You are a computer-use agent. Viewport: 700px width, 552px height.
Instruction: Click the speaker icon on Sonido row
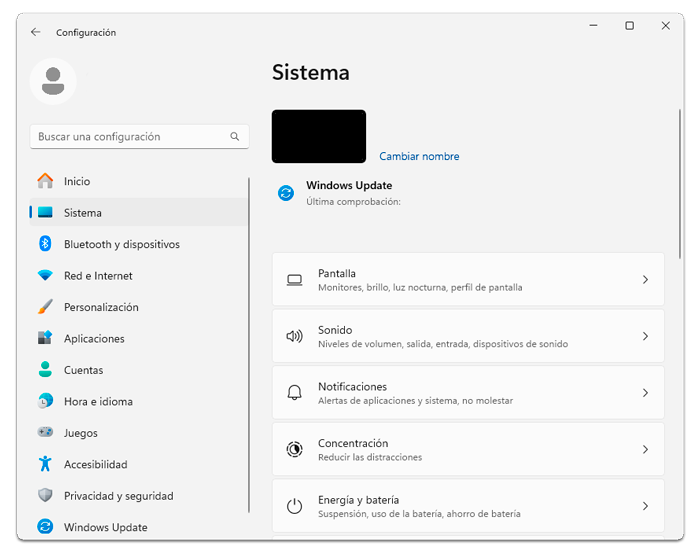[x=295, y=336]
